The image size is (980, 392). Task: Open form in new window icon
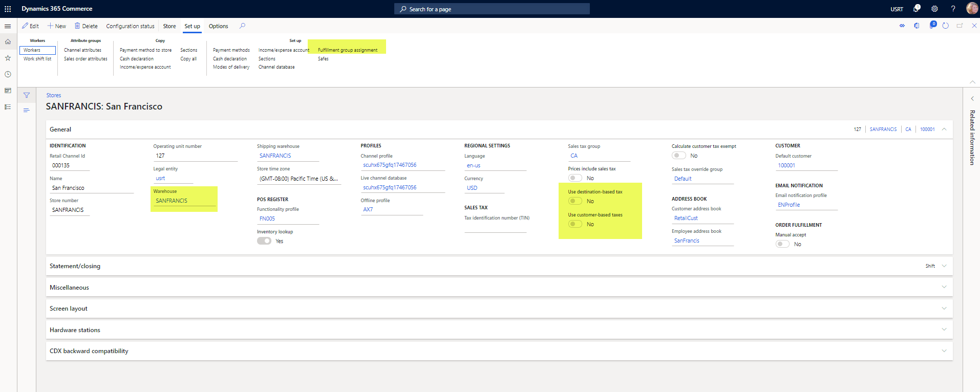960,26
